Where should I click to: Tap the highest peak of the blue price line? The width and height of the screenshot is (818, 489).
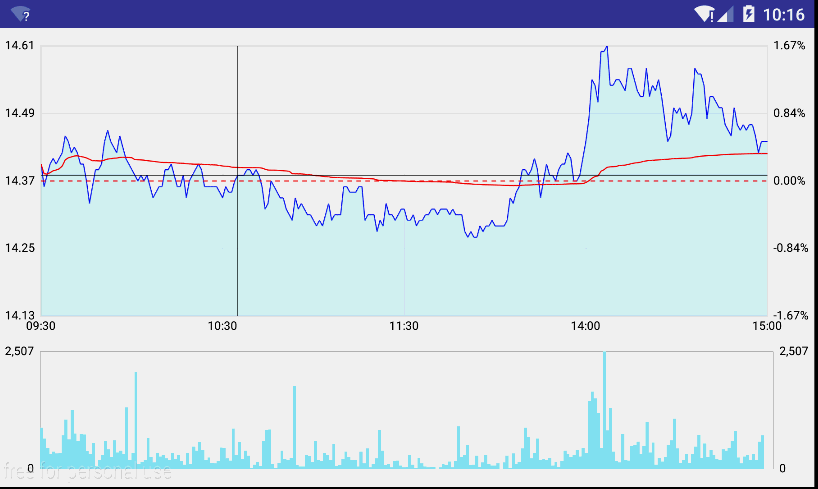[x=605, y=47]
